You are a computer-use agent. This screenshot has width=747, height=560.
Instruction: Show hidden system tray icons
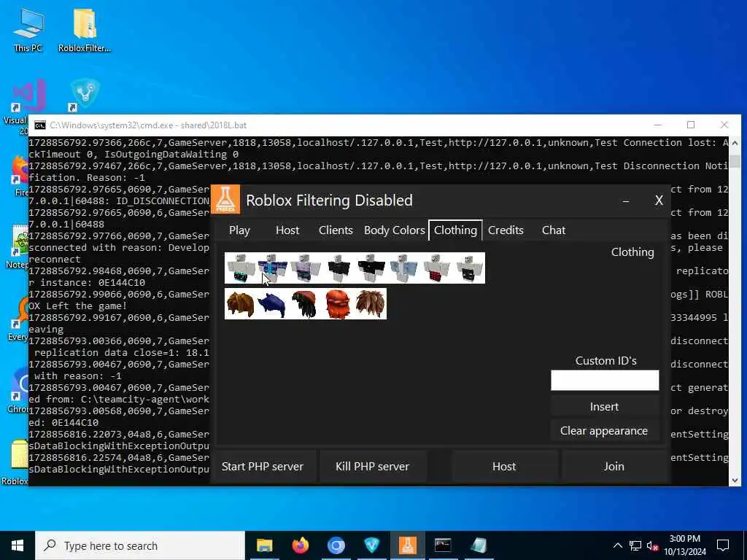click(x=617, y=545)
